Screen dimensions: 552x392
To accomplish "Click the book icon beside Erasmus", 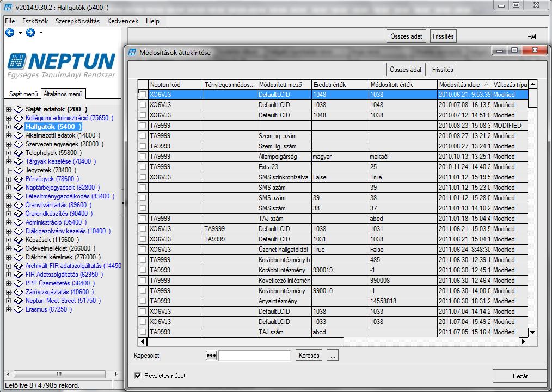I will pyautogui.click(x=19, y=309).
